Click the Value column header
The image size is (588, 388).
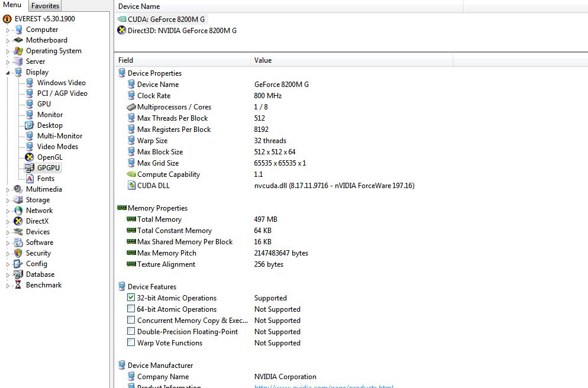(352, 60)
